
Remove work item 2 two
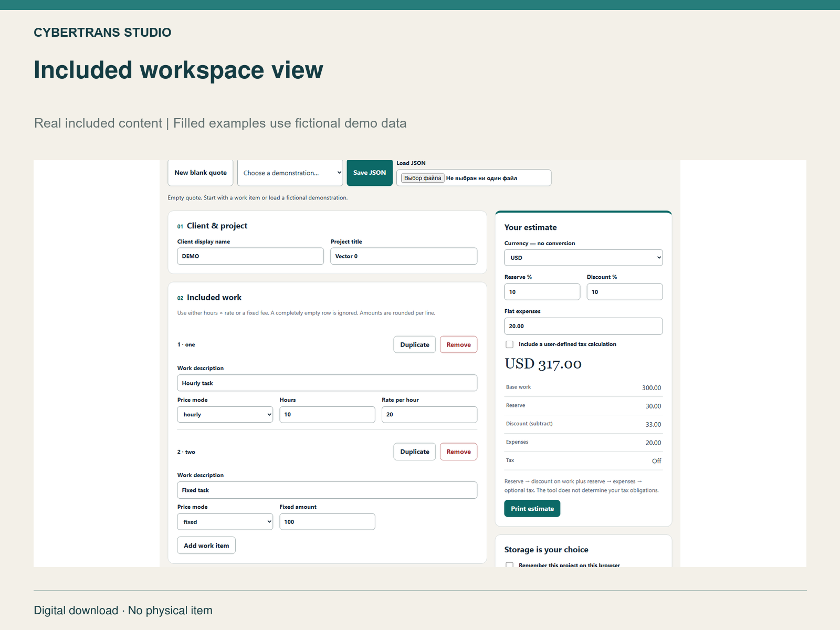point(458,451)
